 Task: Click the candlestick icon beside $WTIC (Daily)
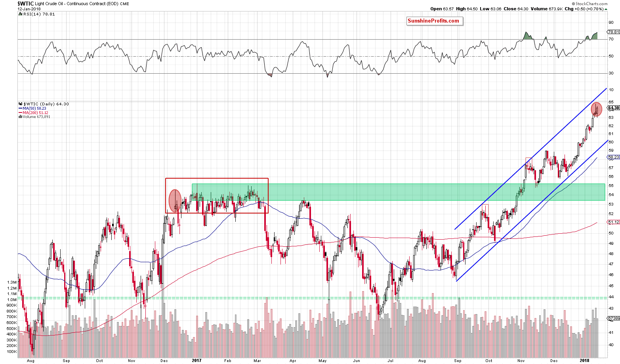coord(20,104)
